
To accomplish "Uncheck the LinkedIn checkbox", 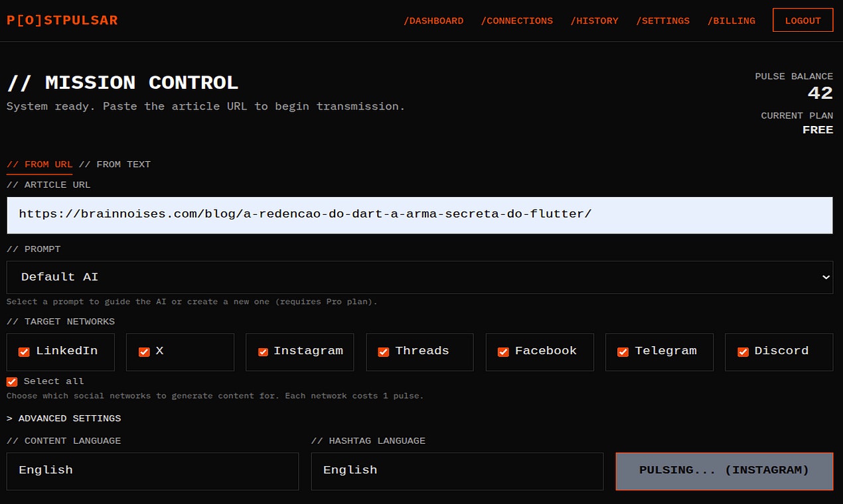I will pyautogui.click(x=24, y=351).
